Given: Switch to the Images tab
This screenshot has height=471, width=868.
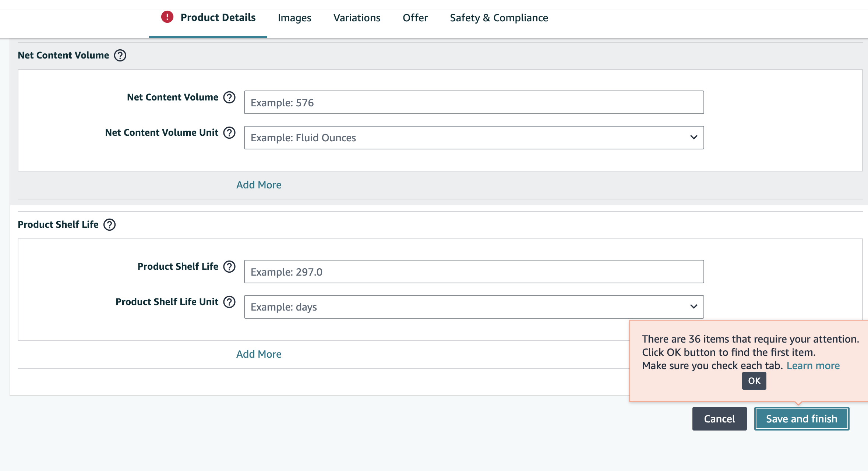Looking at the screenshot, I should (294, 18).
